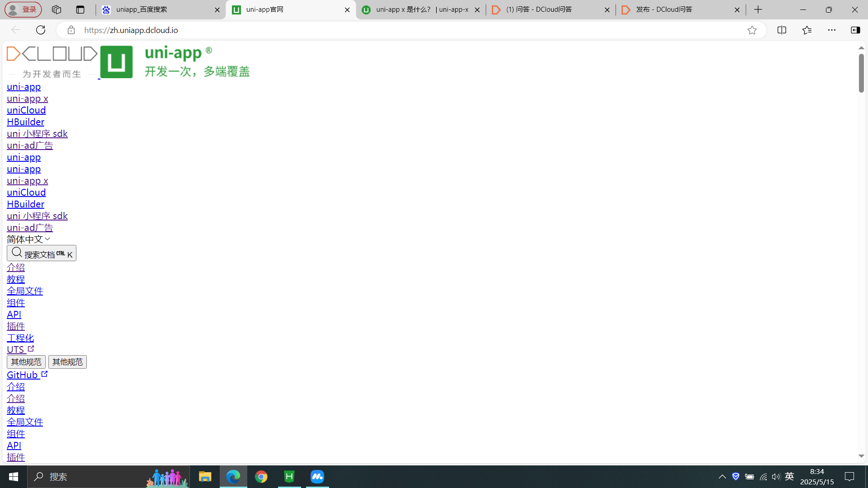Click the scrollbar down arrow
This screenshot has width=868, height=488.
click(x=861, y=456)
